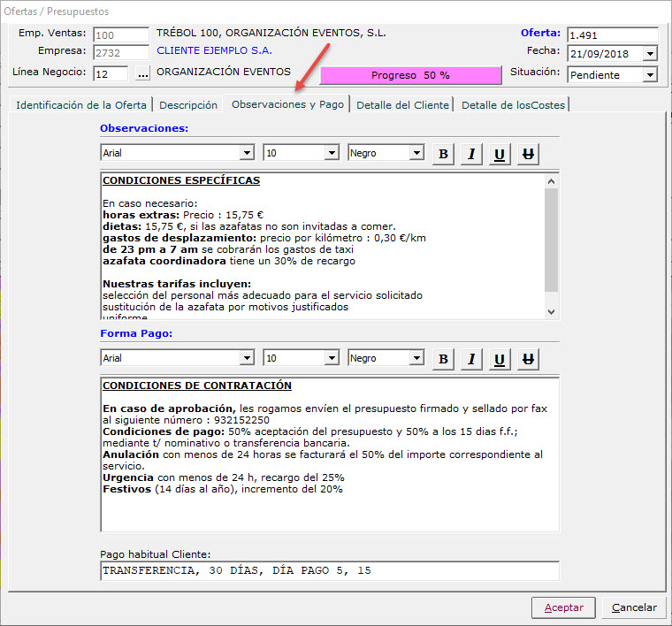672x626 pixels.
Task: Open the Negro color dropdown in Forma Pago
Action: (416, 358)
